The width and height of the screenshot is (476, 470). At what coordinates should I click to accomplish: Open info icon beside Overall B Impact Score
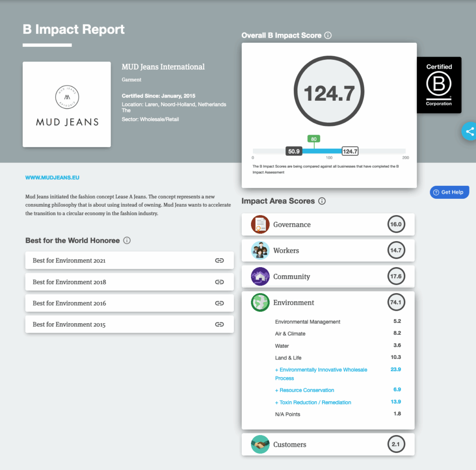pyautogui.click(x=328, y=35)
